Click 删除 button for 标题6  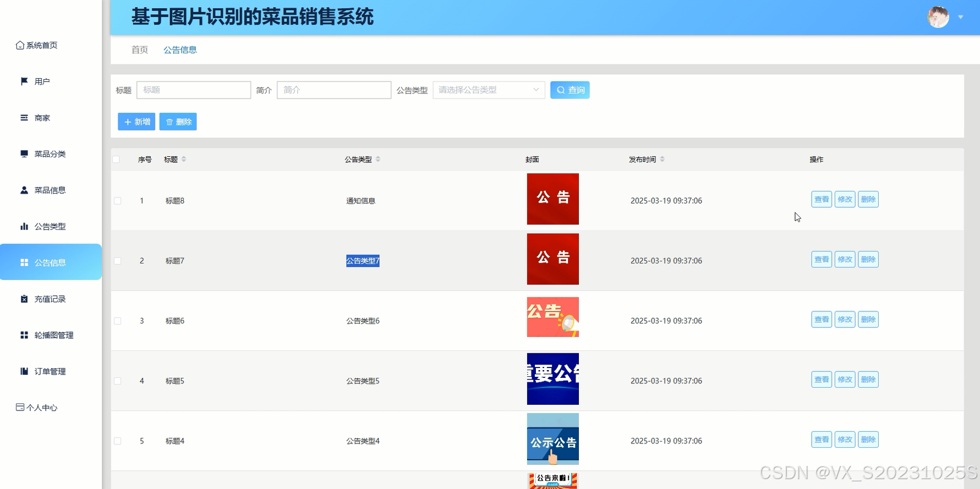[x=868, y=319]
